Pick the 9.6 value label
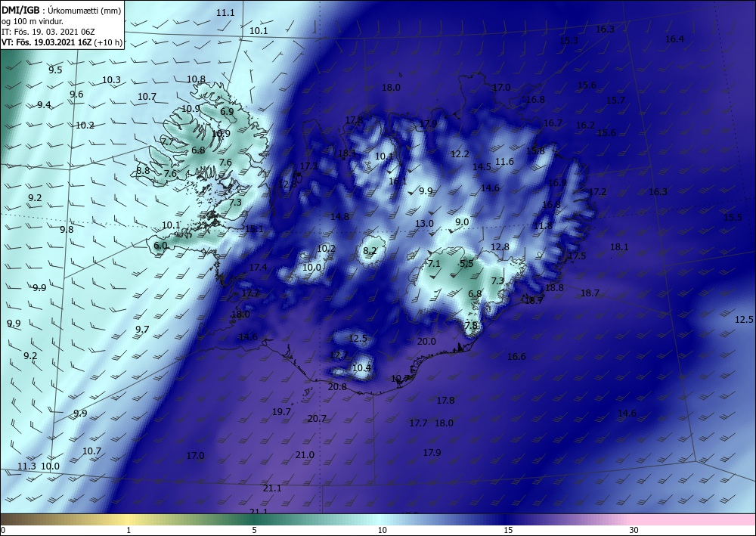 [76, 94]
